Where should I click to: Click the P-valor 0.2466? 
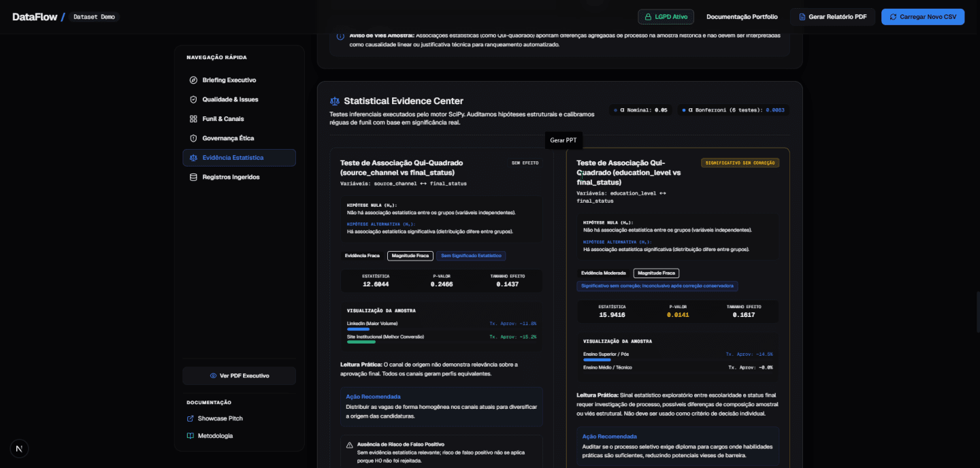point(442,284)
